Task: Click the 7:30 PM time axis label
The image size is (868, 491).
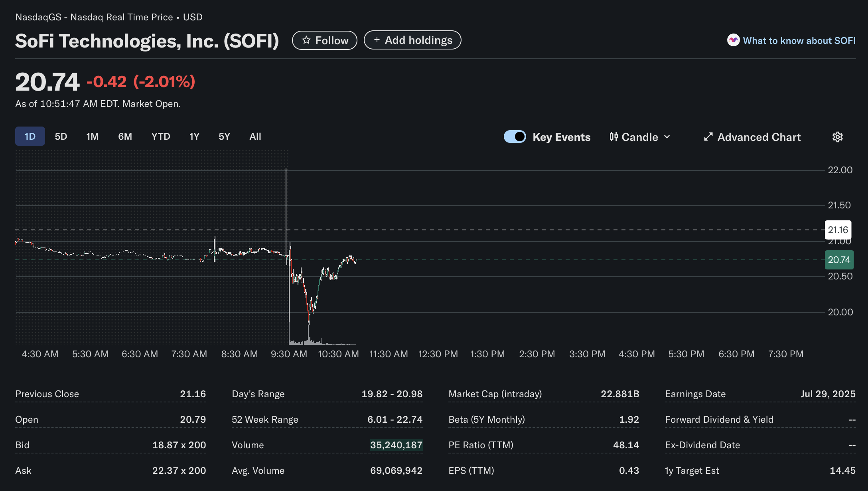Action: coord(786,354)
